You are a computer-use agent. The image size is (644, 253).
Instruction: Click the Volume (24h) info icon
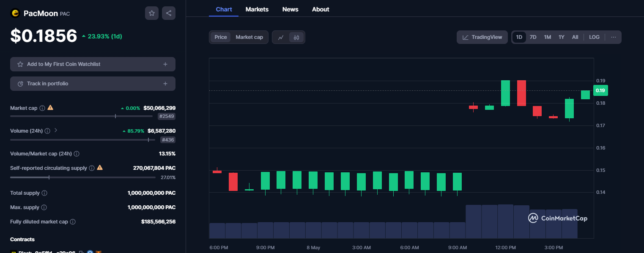pos(47,131)
